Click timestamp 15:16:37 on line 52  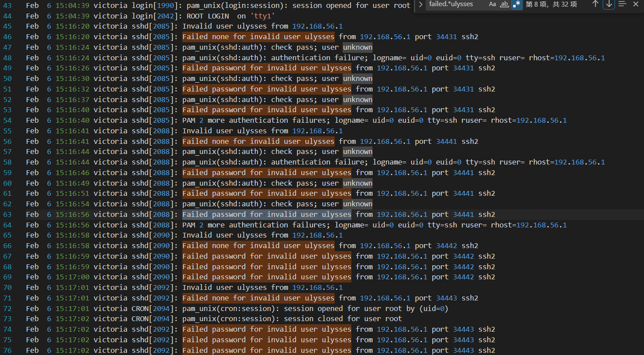(72, 100)
